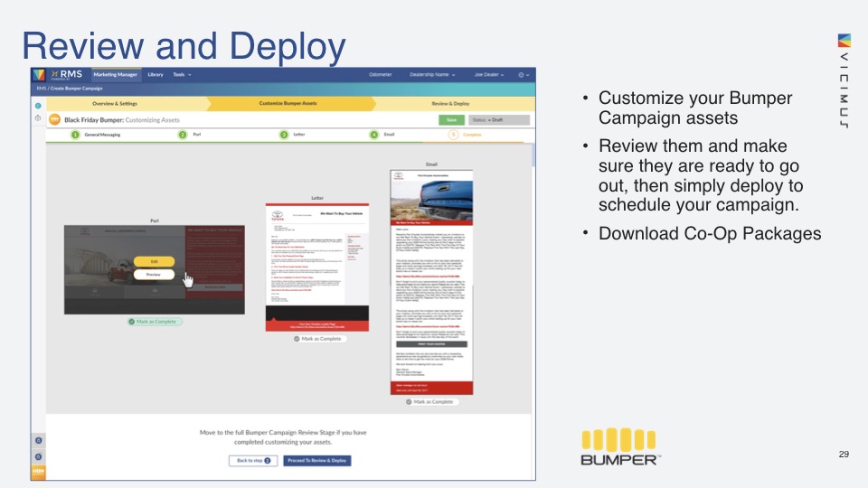868x488 pixels.
Task: Open the Email asset thumbnail
Action: [432, 282]
